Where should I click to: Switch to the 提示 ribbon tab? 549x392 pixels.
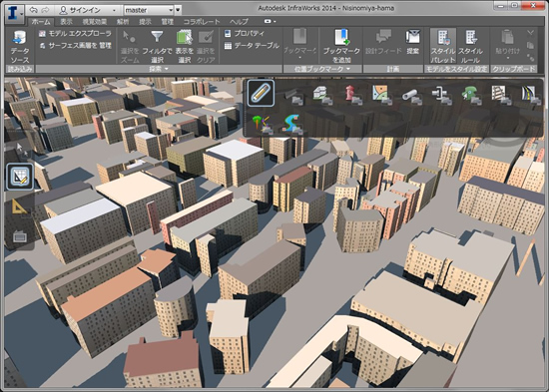(145, 22)
